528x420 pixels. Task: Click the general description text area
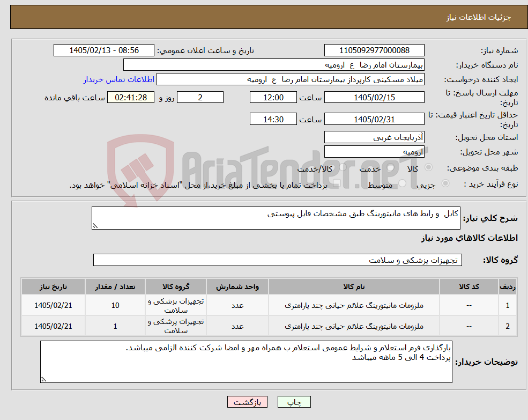coord(276,218)
